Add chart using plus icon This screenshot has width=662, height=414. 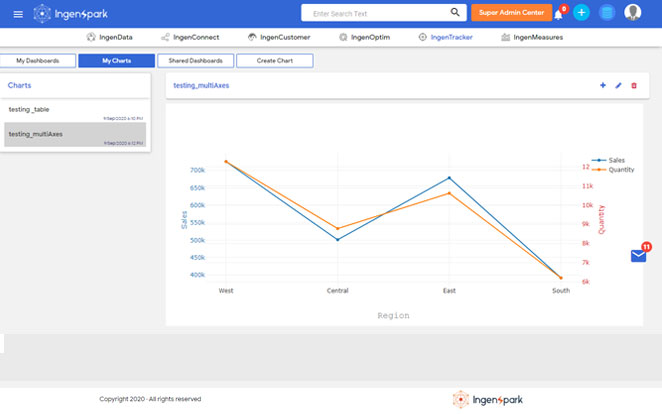tap(602, 86)
